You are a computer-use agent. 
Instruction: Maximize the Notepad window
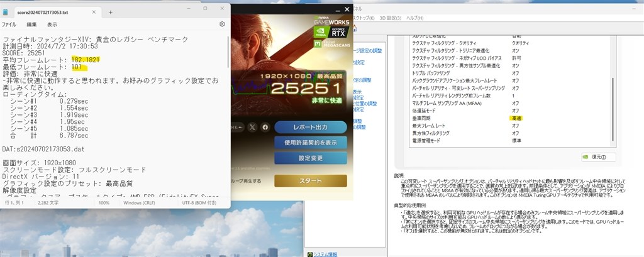[x=206, y=8]
